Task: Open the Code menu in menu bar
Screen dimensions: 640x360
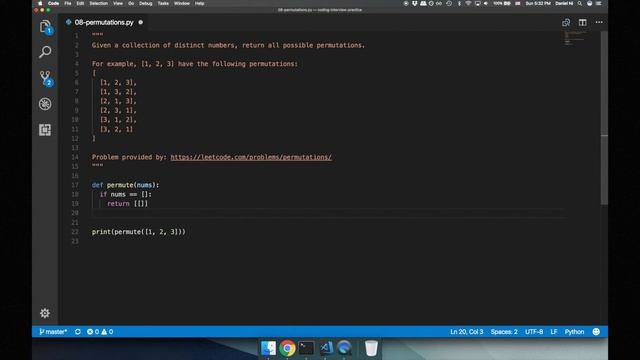Action: click(x=53, y=3)
